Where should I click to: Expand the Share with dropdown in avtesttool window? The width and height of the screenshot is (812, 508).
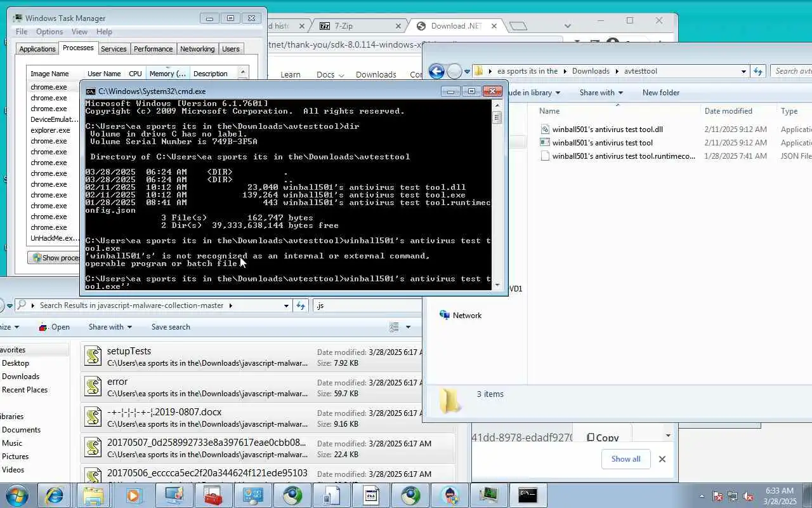coord(601,93)
